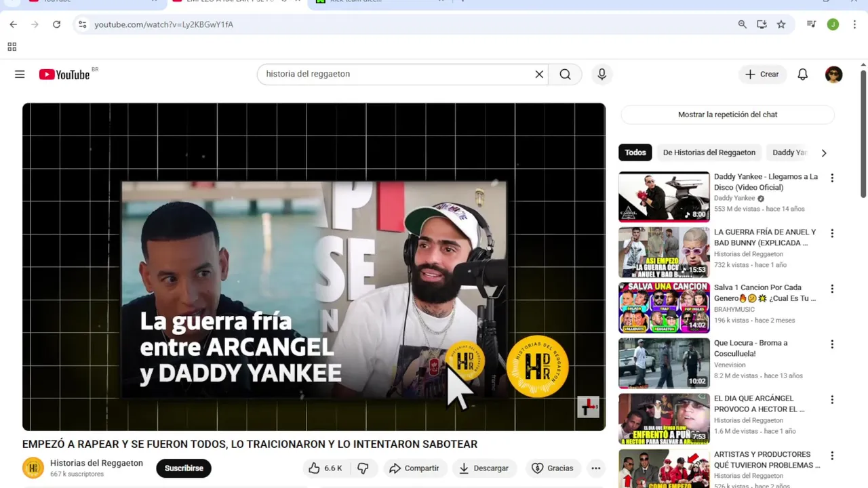This screenshot has height=488, width=868.
Task: Open LA GUERRA FRÍA DE ANUEL title link
Action: tap(765, 237)
